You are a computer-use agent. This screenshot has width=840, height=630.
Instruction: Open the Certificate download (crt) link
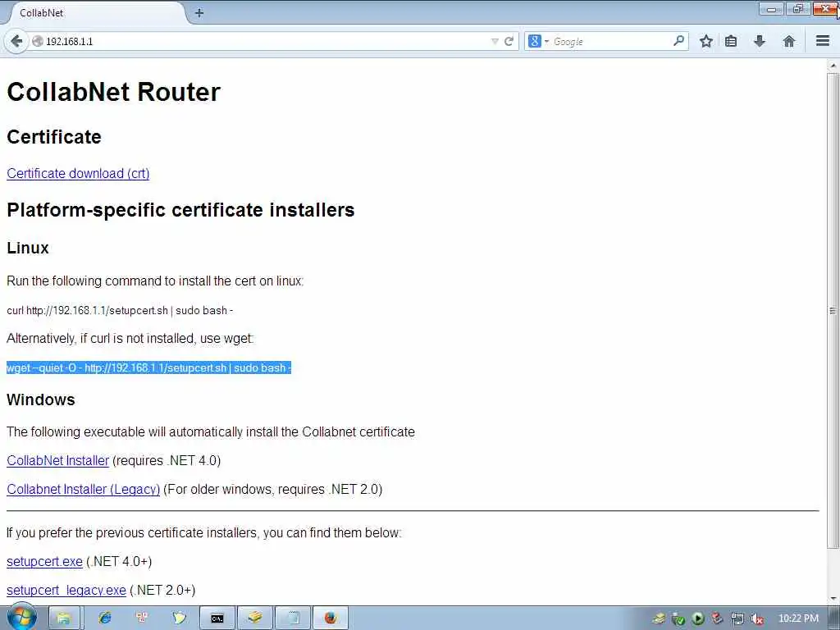click(x=78, y=174)
